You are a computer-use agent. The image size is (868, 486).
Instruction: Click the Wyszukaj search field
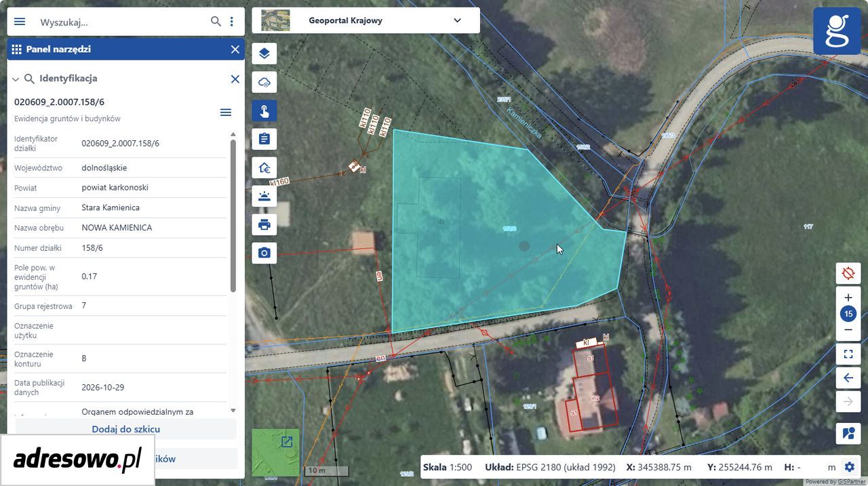click(x=122, y=22)
